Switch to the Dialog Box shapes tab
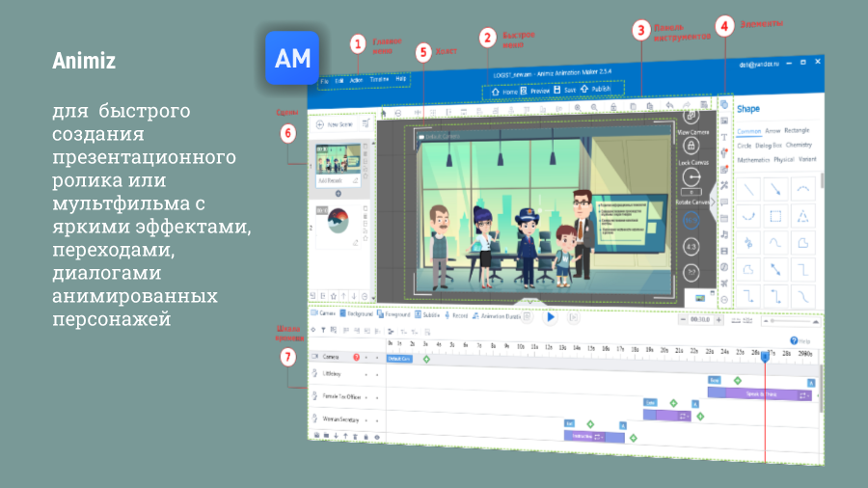868x488 pixels. [x=769, y=145]
